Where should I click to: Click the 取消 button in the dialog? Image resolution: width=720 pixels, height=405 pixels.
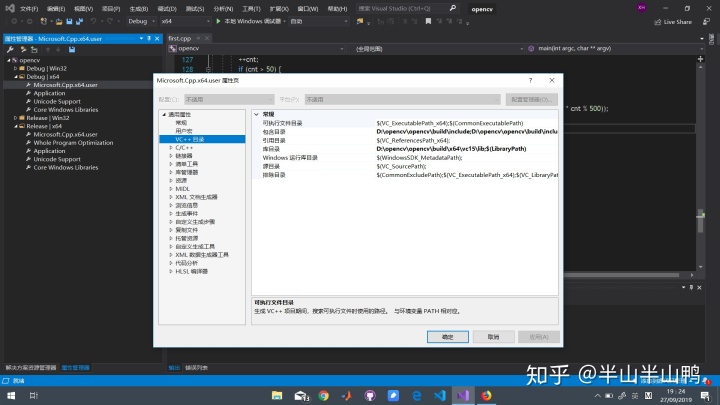493,337
